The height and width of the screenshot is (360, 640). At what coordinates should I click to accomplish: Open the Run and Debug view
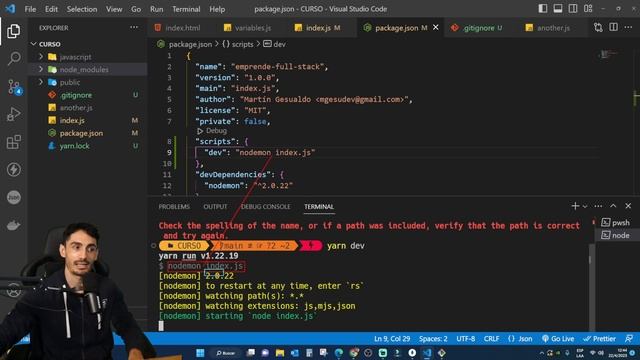pos(13,114)
